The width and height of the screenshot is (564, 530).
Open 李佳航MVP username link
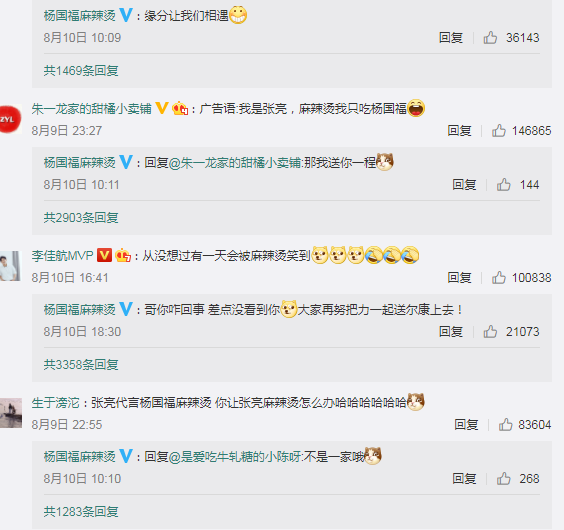click(62, 256)
